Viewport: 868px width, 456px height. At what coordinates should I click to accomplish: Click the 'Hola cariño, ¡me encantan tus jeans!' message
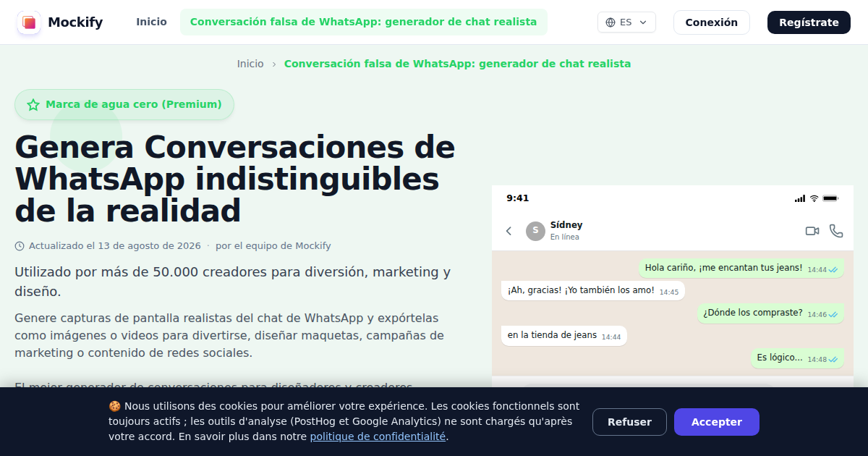741,268
